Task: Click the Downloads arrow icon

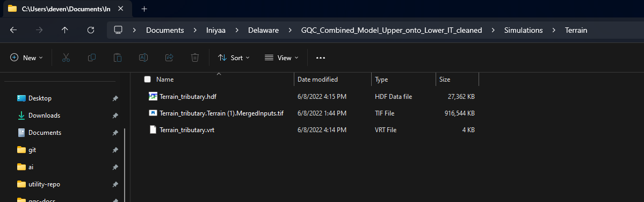Action: [21, 116]
